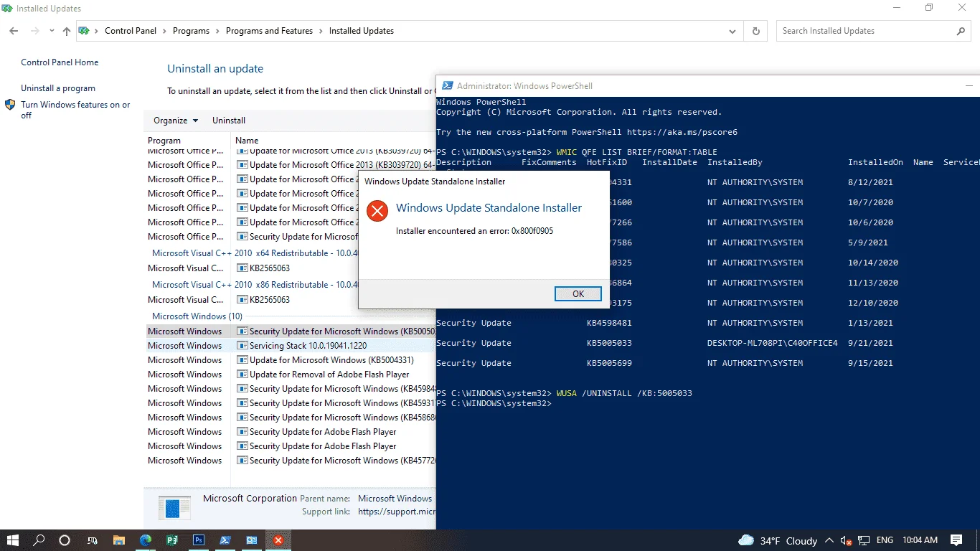Screen dimensions: 980x551
Task: Open Cortana from the taskbar
Action: [65, 540]
